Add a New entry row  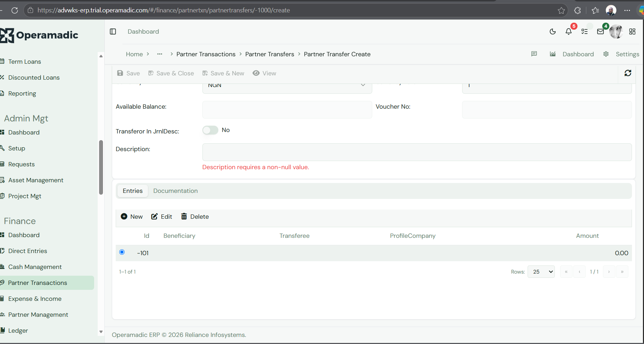tap(132, 217)
